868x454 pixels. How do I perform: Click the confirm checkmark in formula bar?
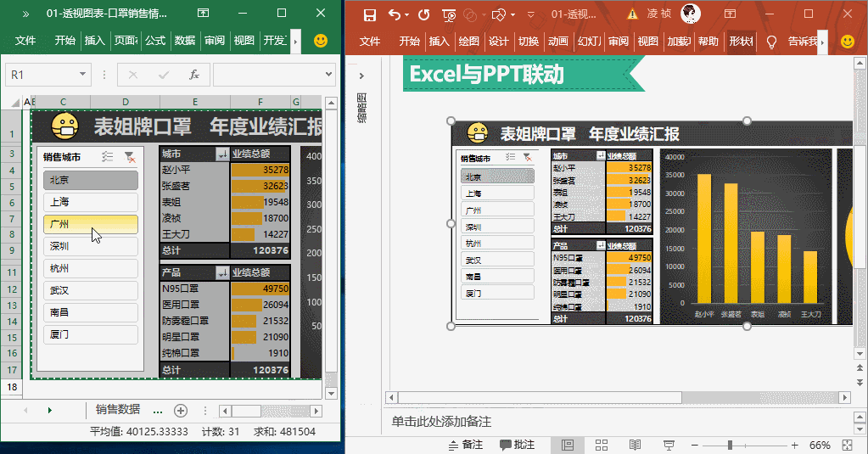click(x=163, y=75)
